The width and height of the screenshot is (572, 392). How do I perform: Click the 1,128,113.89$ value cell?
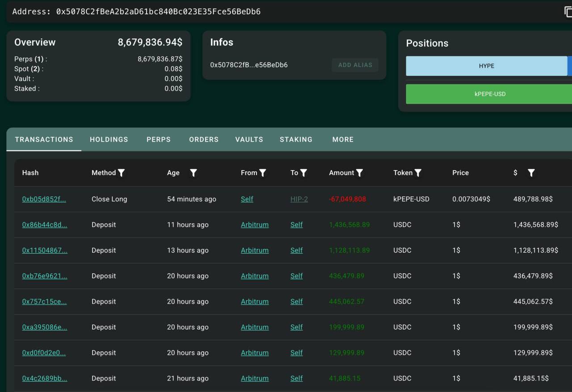click(536, 250)
